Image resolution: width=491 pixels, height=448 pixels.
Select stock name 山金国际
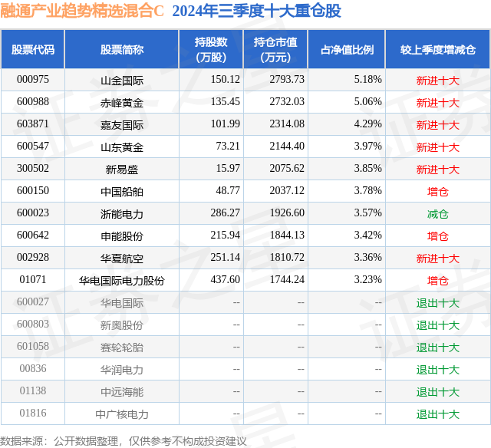click(122, 81)
